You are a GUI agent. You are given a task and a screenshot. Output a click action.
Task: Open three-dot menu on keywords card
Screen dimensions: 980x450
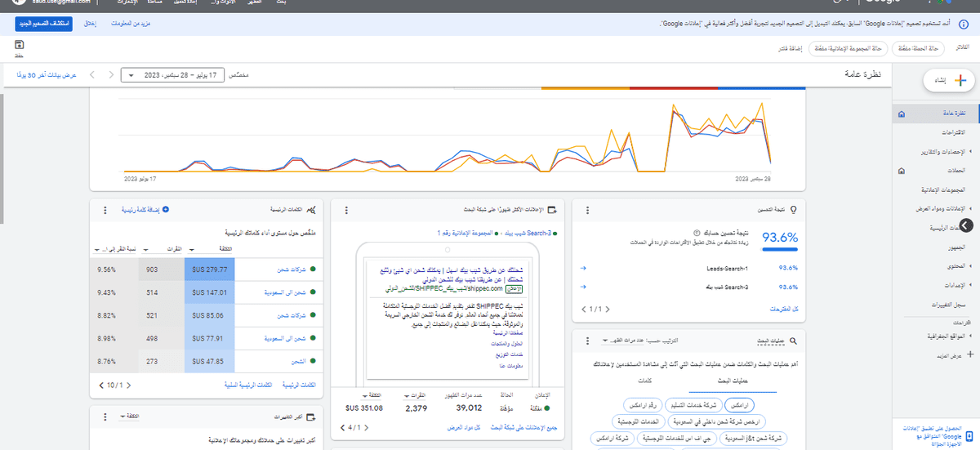point(106,210)
